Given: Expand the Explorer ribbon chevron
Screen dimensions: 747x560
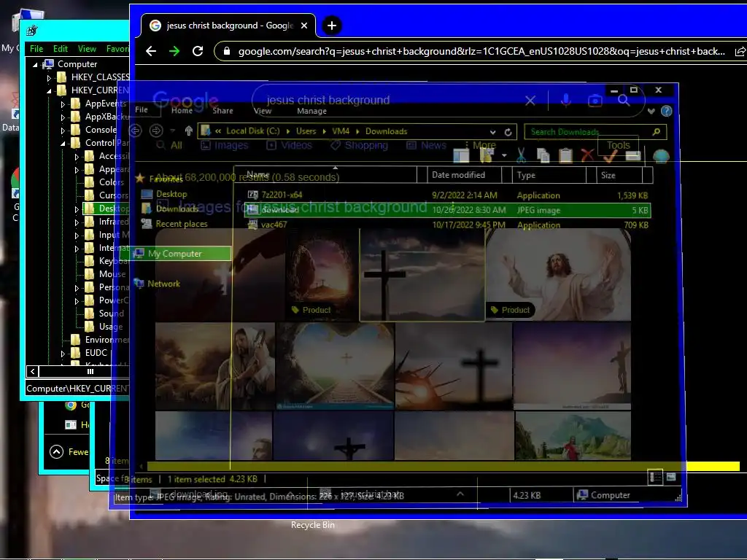Looking at the screenshot, I should point(651,111).
